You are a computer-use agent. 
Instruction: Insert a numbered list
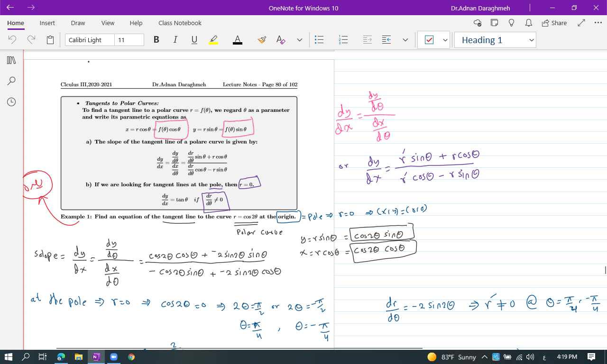(x=344, y=40)
